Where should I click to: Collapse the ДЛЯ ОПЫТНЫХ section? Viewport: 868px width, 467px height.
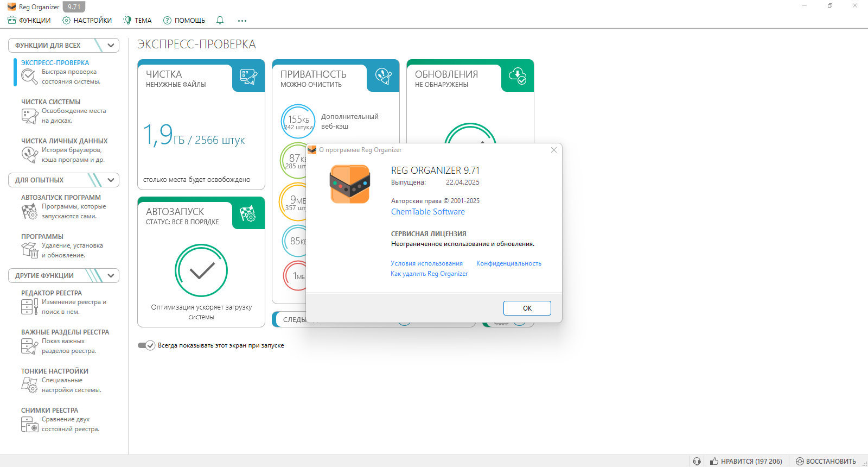pyautogui.click(x=111, y=180)
